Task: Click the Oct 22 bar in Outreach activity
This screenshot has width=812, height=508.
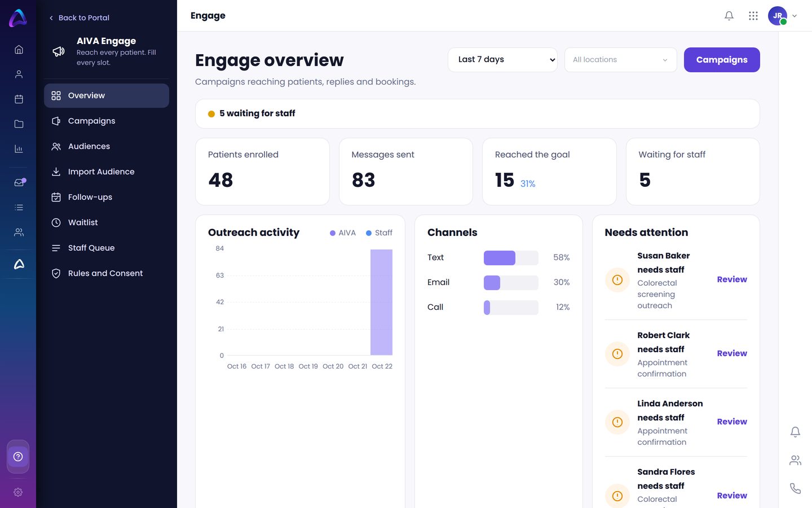Action: (381, 302)
